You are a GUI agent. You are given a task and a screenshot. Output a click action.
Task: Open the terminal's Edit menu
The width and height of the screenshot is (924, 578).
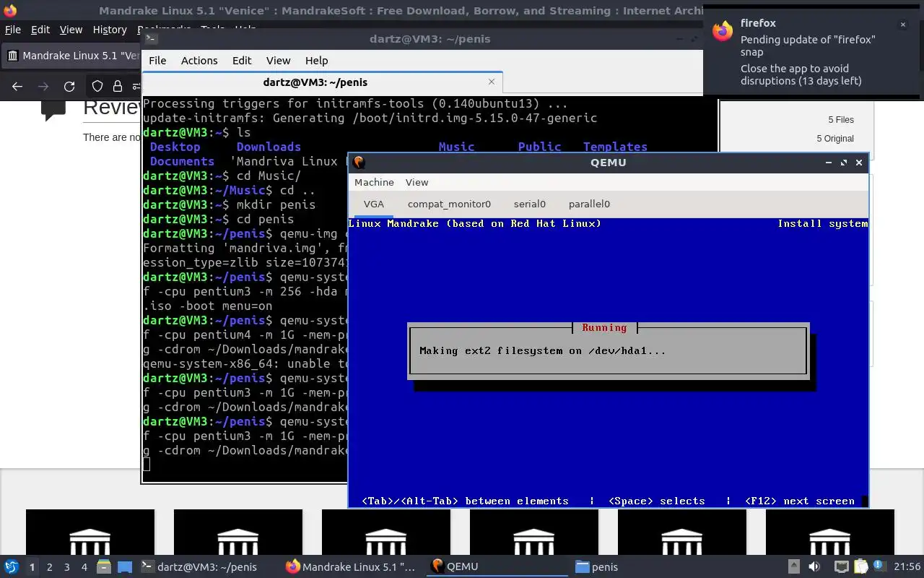coord(242,61)
